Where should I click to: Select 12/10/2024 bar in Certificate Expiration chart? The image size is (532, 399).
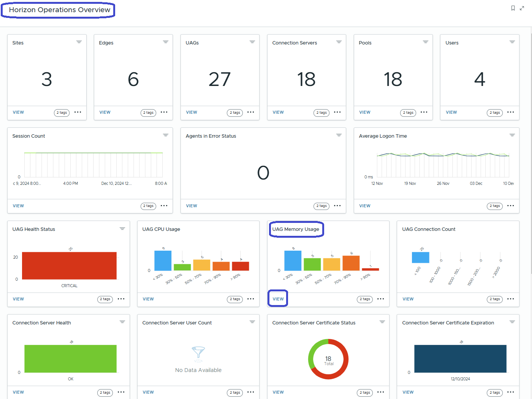[x=460, y=359]
